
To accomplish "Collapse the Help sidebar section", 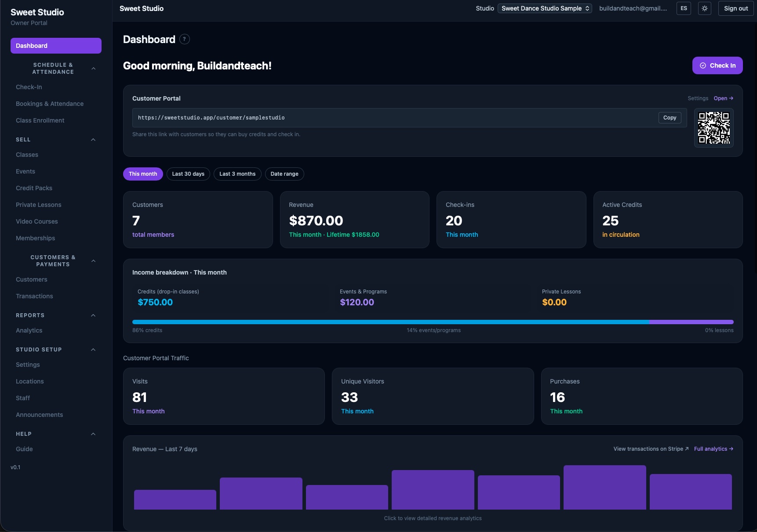I will [93, 434].
